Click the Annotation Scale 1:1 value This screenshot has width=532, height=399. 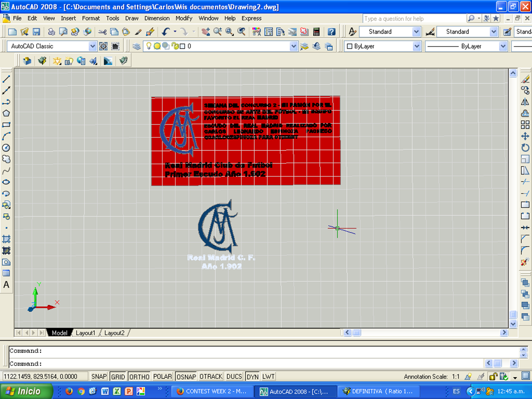click(x=456, y=377)
